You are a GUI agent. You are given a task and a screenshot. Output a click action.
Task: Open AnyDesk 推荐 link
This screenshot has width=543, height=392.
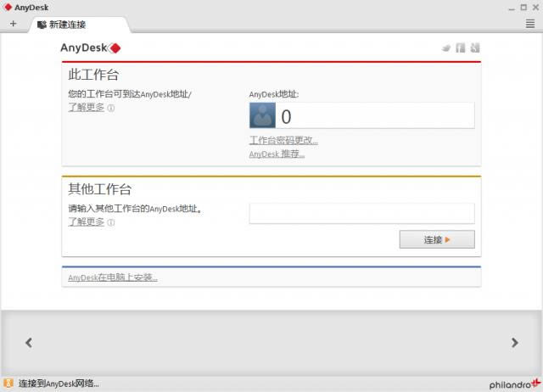(277, 154)
